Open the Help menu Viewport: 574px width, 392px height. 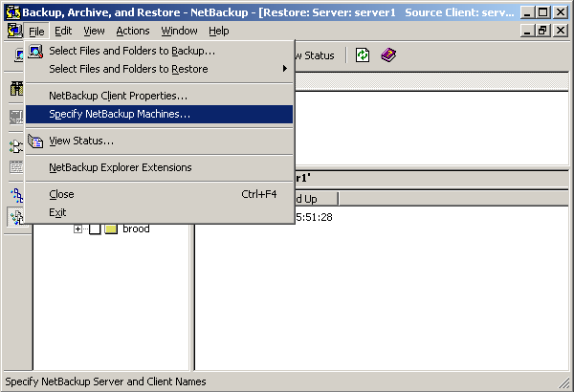pos(219,32)
